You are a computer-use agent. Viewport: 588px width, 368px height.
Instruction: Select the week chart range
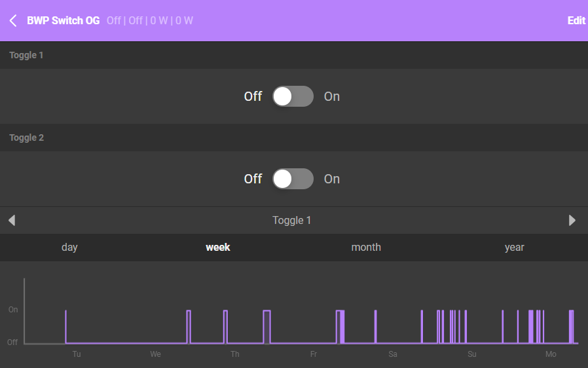click(x=217, y=248)
